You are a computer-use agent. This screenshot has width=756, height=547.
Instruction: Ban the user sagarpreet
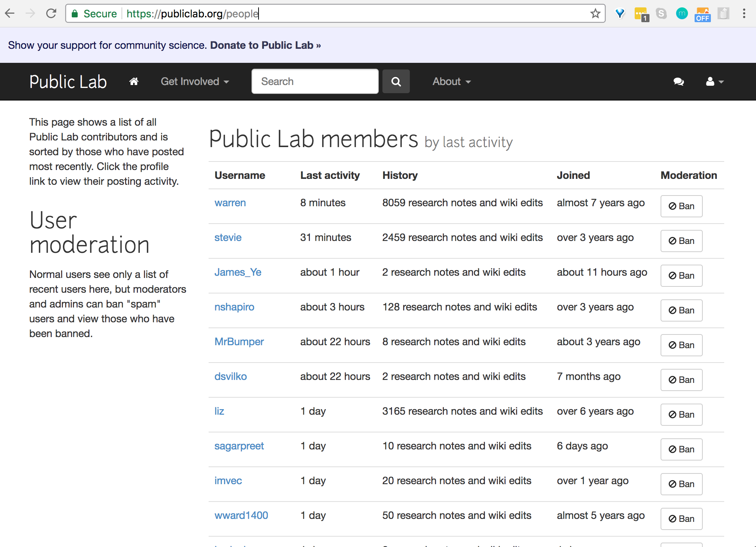pyautogui.click(x=681, y=449)
